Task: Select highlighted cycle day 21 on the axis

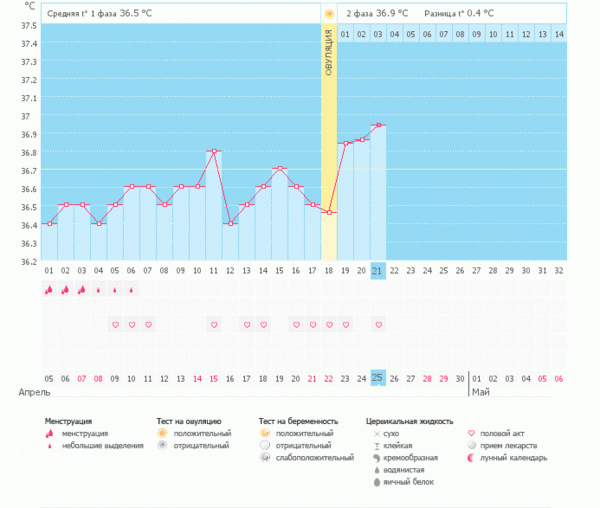Action: click(378, 271)
